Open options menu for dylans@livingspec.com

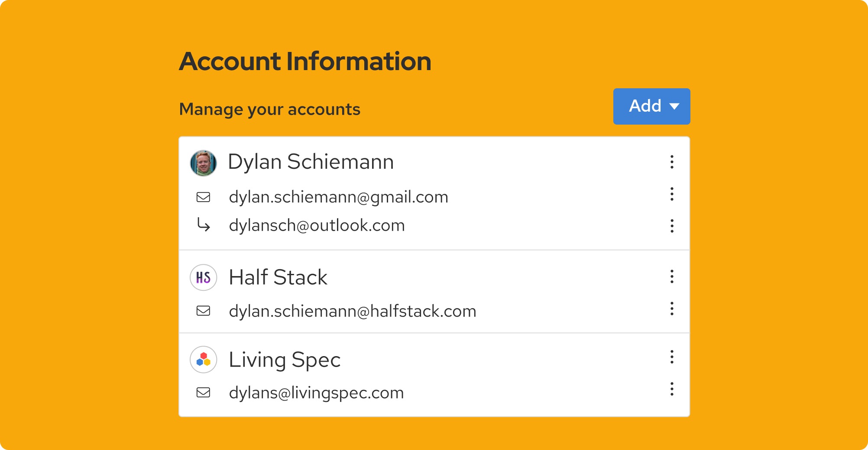(672, 389)
